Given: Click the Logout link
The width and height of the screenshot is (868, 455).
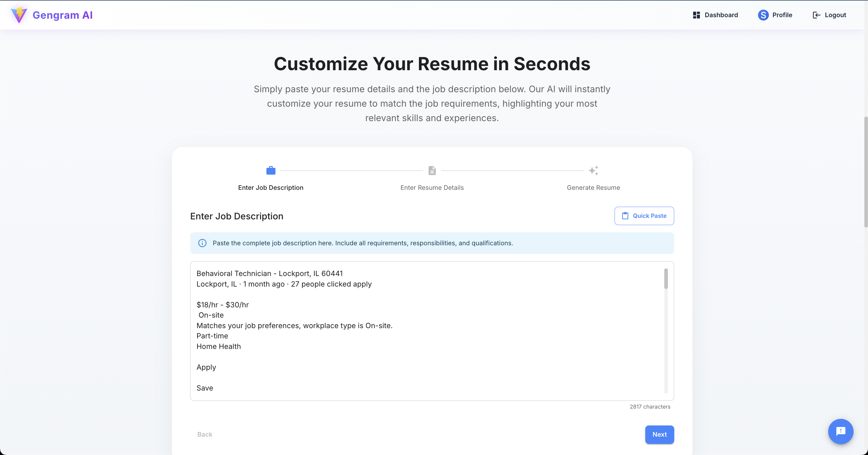Looking at the screenshot, I should tap(835, 15).
